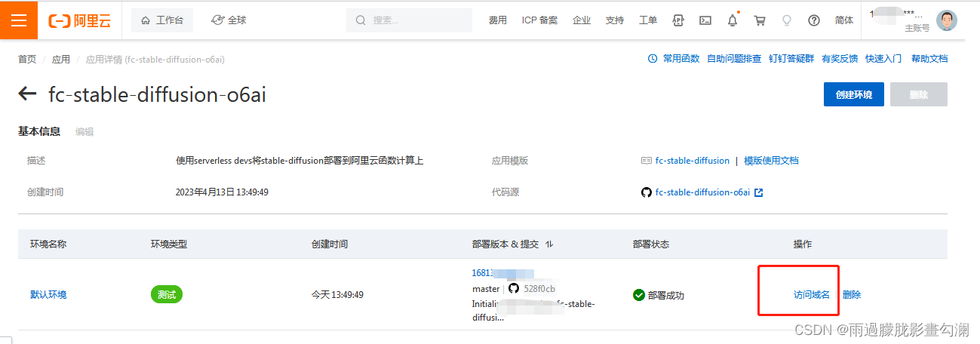Open the shopping cart icon

click(x=760, y=20)
